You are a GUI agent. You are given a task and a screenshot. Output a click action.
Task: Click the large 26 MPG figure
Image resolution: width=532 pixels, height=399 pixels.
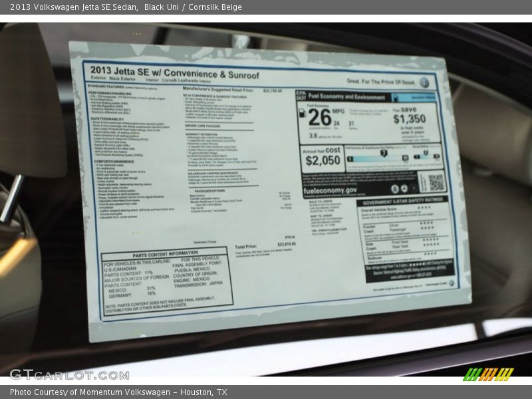320,118
